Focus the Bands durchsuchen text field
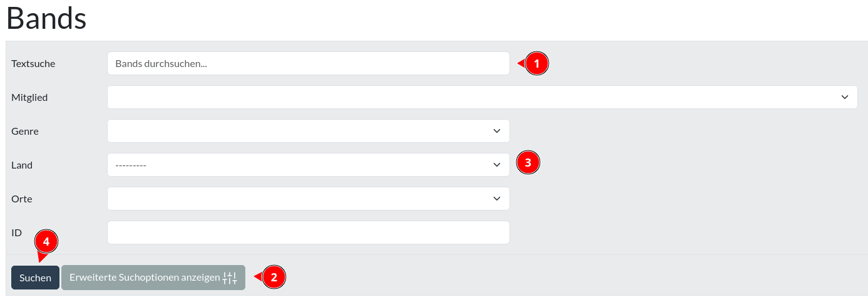The image size is (868, 302). coord(309,63)
